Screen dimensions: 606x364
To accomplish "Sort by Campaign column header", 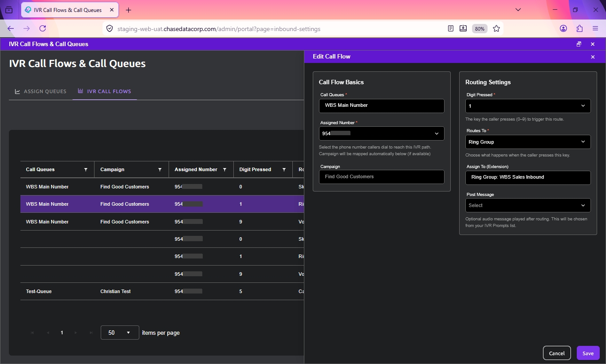I will pos(112,169).
